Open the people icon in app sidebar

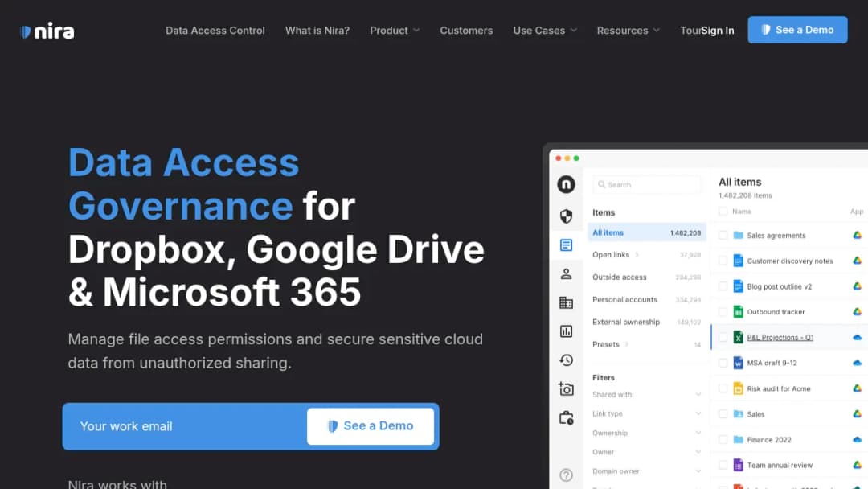click(566, 273)
